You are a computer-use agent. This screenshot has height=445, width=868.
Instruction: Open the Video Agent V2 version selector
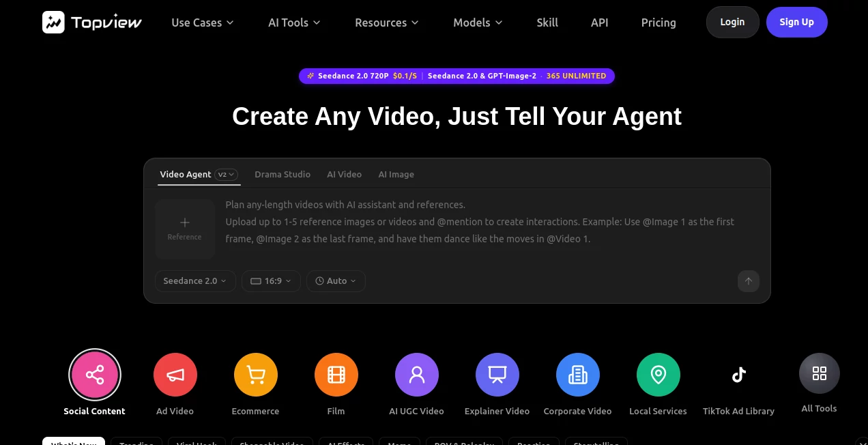pos(226,174)
